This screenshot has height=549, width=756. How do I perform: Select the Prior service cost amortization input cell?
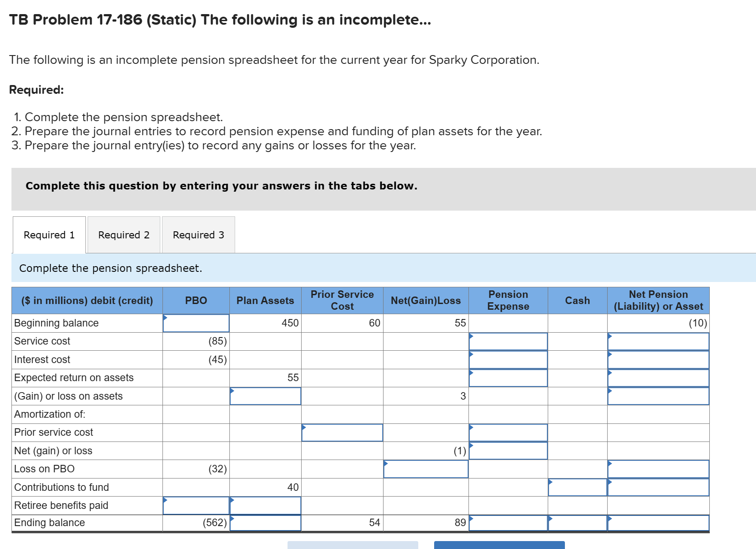tap(343, 432)
